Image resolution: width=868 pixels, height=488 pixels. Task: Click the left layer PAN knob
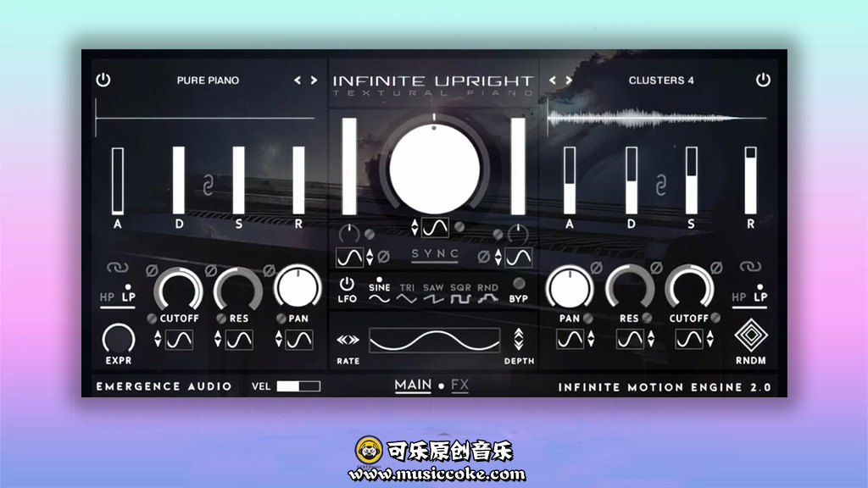click(x=298, y=287)
